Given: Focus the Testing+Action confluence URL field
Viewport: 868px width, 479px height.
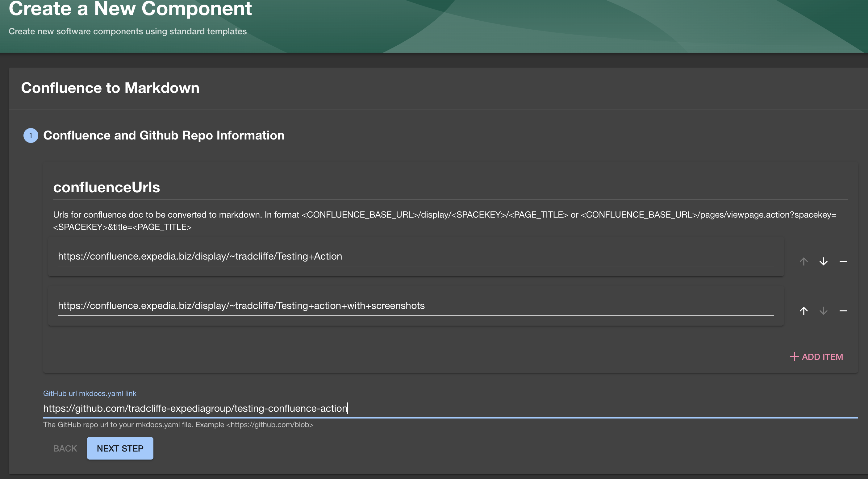Looking at the screenshot, I should [415, 256].
